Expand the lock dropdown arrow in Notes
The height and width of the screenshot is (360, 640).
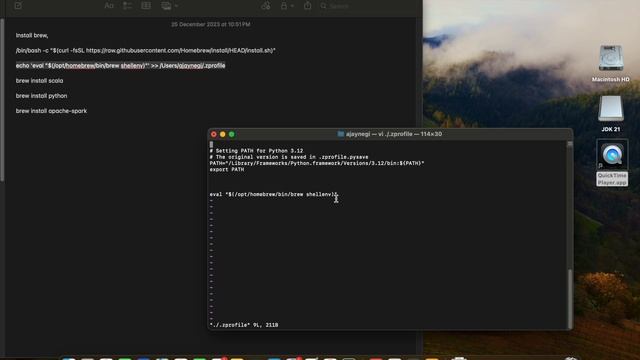tap(292, 6)
